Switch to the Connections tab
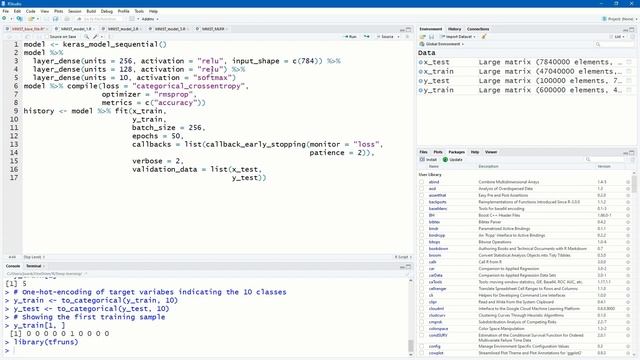The height and width of the screenshot is (360, 640). tap(478, 29)
